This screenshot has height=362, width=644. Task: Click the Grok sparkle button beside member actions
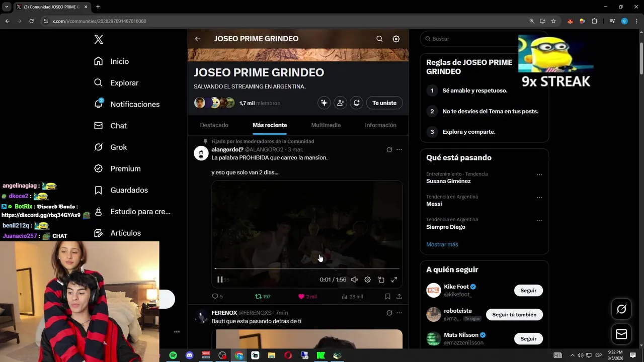pyautogui.click(x=324, y=103)
